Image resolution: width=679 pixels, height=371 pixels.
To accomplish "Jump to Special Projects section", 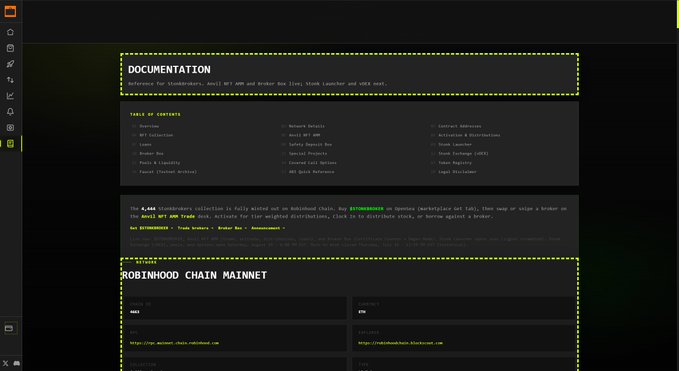I will click(x=308, y=153).
